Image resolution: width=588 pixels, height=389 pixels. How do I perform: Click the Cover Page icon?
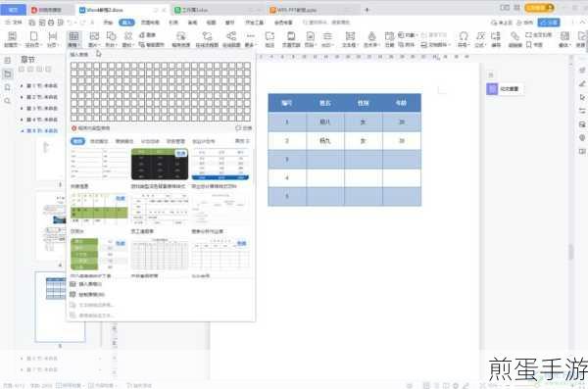12,39
